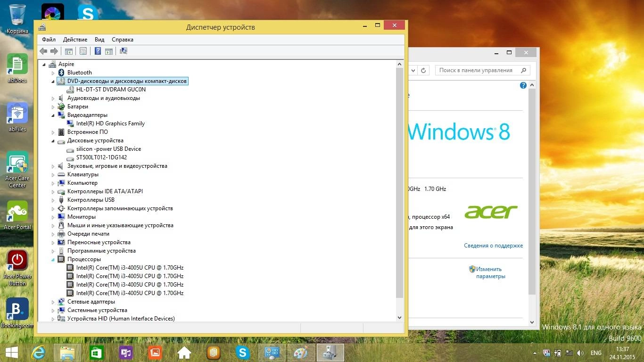Select Переносные устройства row

click(x=99, y=242)
